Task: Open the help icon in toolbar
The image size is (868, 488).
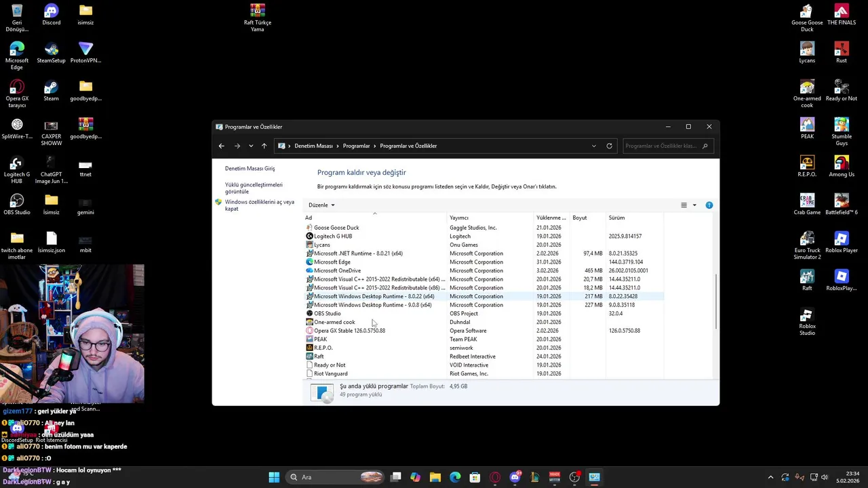Action: (x=709, y=205)
